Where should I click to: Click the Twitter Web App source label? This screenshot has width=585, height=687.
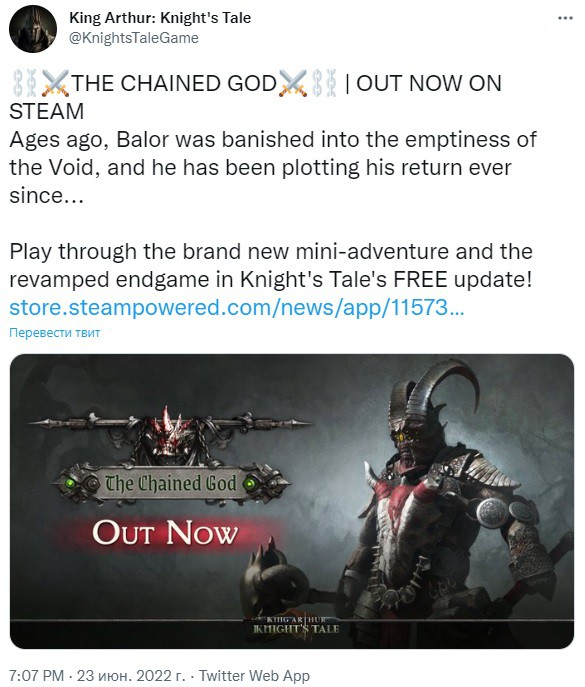coord(254,675)
